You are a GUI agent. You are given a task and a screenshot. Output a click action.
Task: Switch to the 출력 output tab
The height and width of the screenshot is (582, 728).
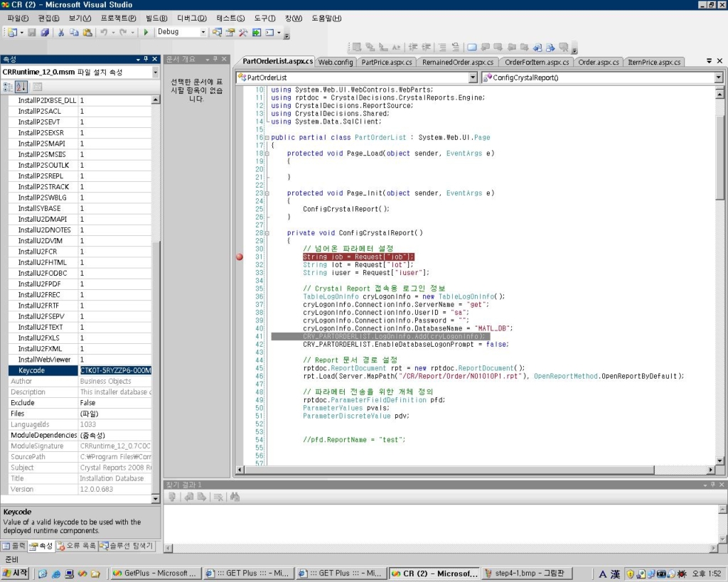click(x=14, y=546)
